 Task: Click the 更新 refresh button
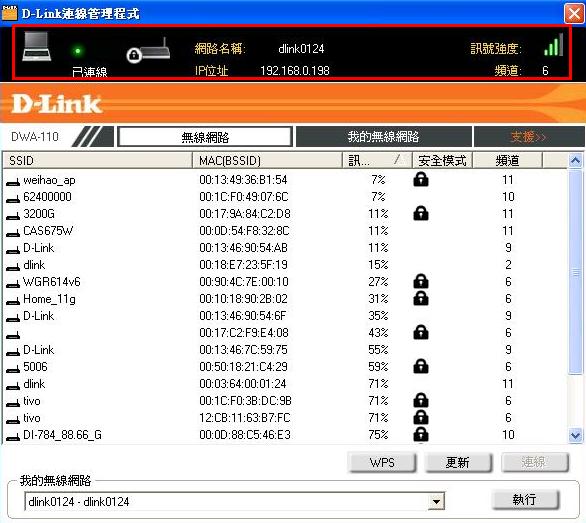458,462
